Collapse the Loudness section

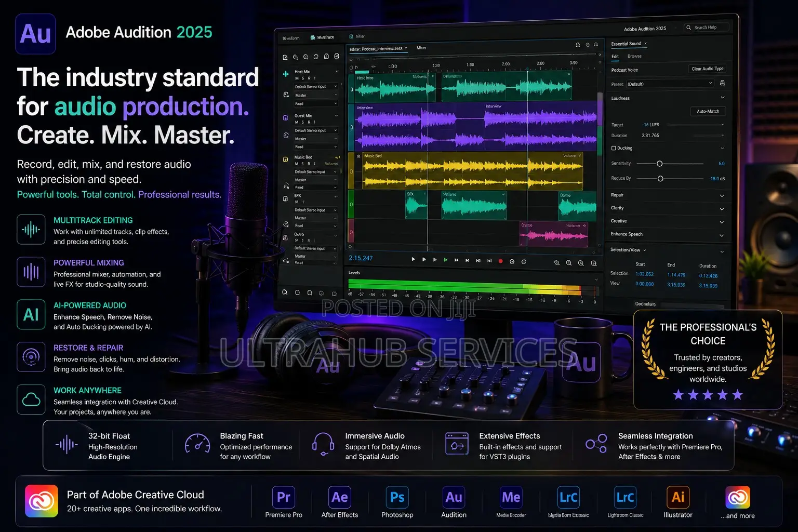(x=723, y=98)
